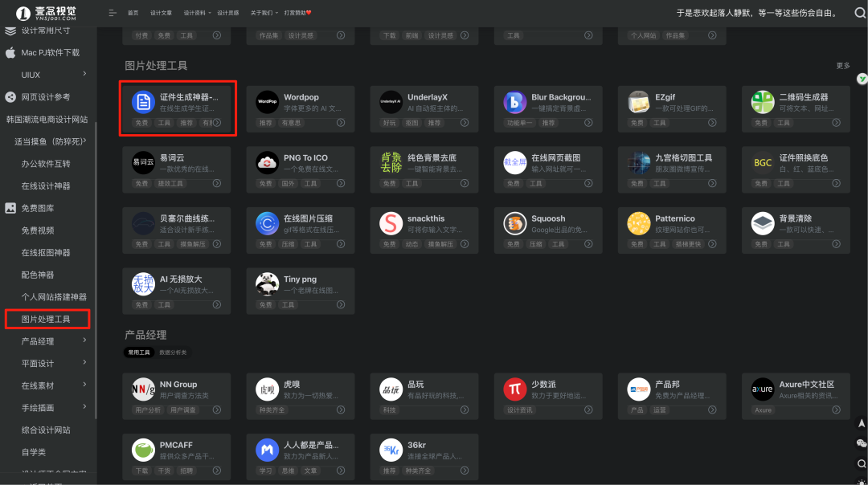The width and height of the screenshot is (868, 485).
Task: Expand the 在线素材 sidebar submenu
Action: tap(84, 385)
